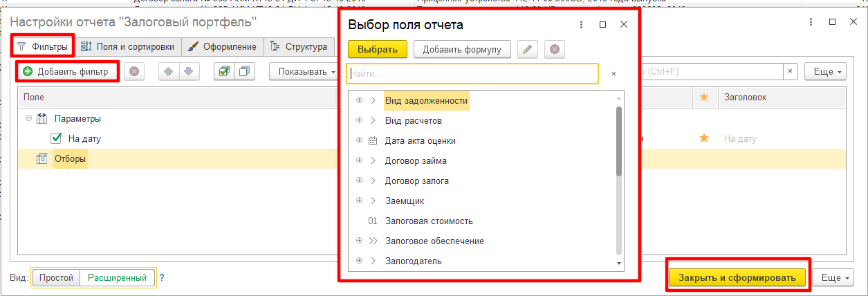Viewport: 868px width, 296px height.
Task: Select Договор залога in the field list
Action: click(x=417, y=181)
